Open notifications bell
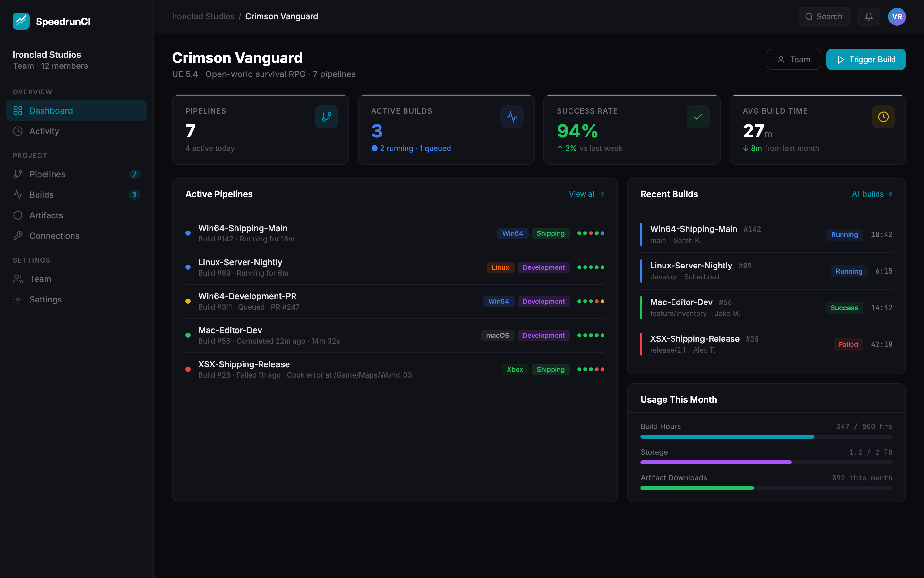Viewport: 924px width, 578px height. (868, 16)
